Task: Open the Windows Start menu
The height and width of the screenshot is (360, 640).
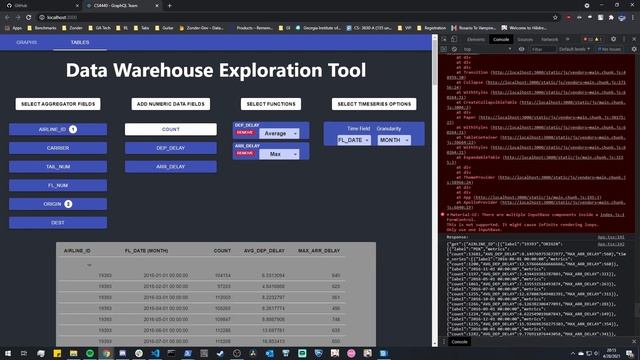Action: [x=7, y=353]
